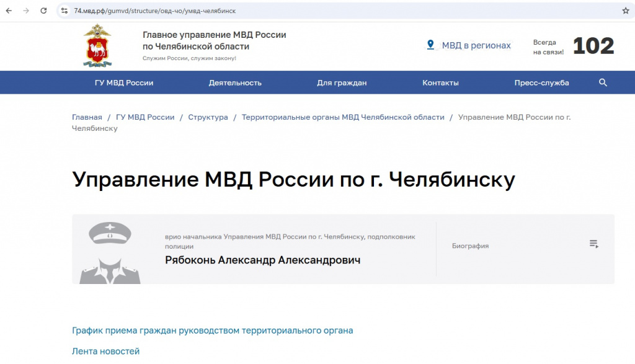
Task: Open site search with the magnifier icon
Action: (x=602, y=82)
